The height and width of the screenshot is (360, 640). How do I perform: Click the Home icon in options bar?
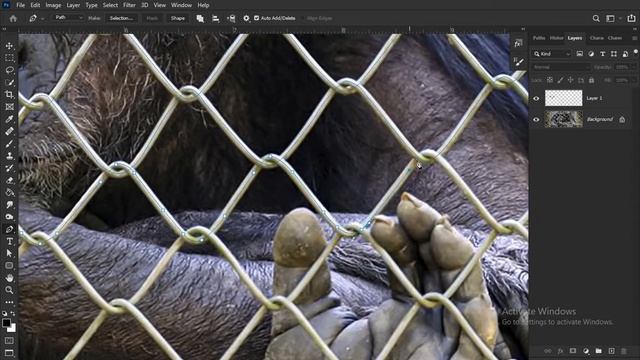click(13, 18)
